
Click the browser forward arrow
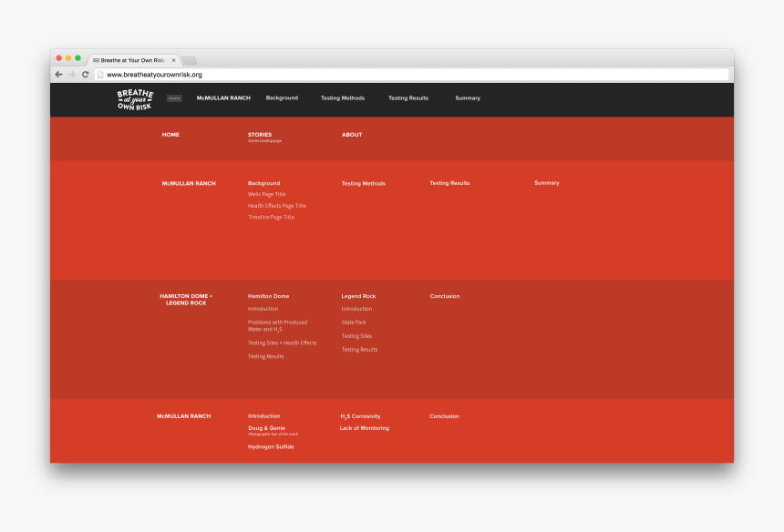click(72, 75)
